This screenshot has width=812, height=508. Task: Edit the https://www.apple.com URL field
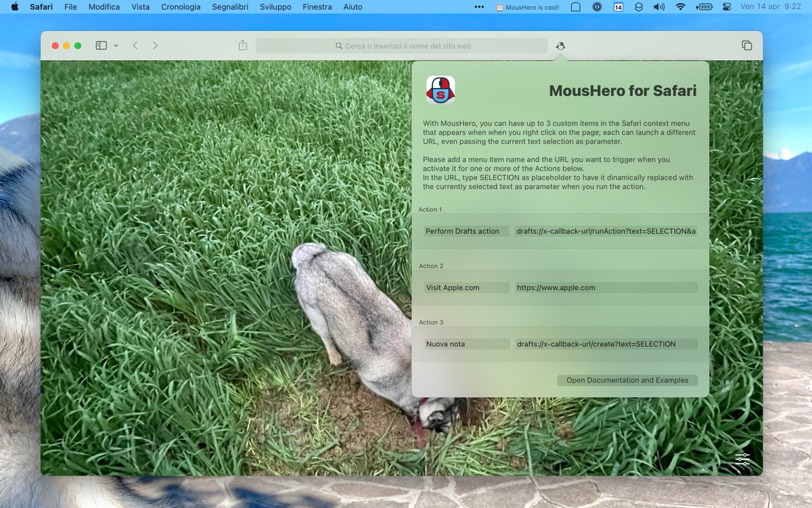pos(606,287)
